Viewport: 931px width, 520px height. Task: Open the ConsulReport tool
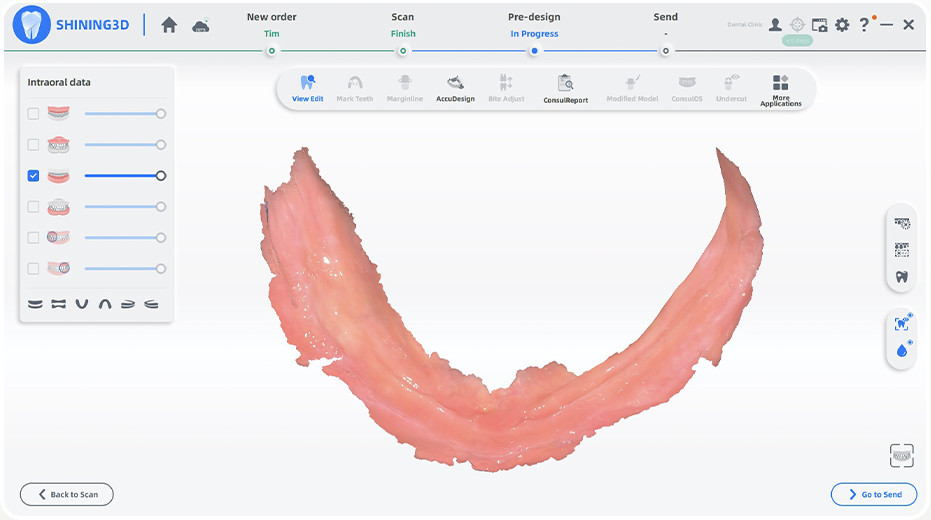click(x=565, y=88)
